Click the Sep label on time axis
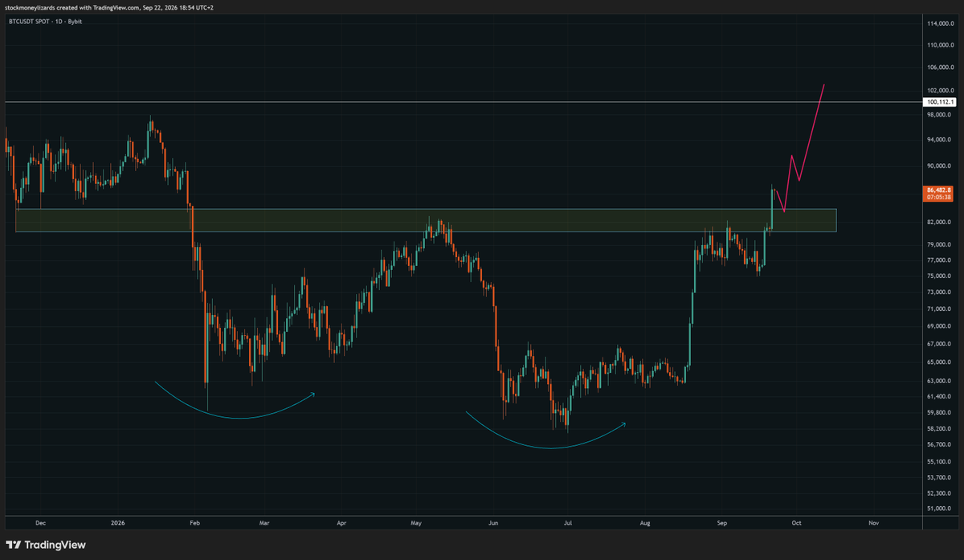The width and height of the screenshot is (964, 560). (x=722, y=522)
